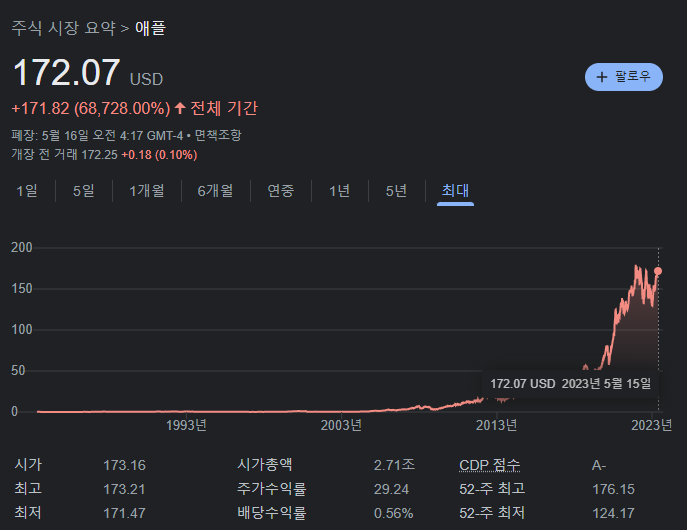The image size is (687, 530).
Task: Click the 최저 value 171.47
Action: (124, 513)
